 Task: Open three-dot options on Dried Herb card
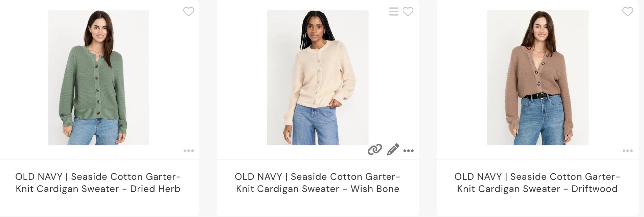click(189, 151)
